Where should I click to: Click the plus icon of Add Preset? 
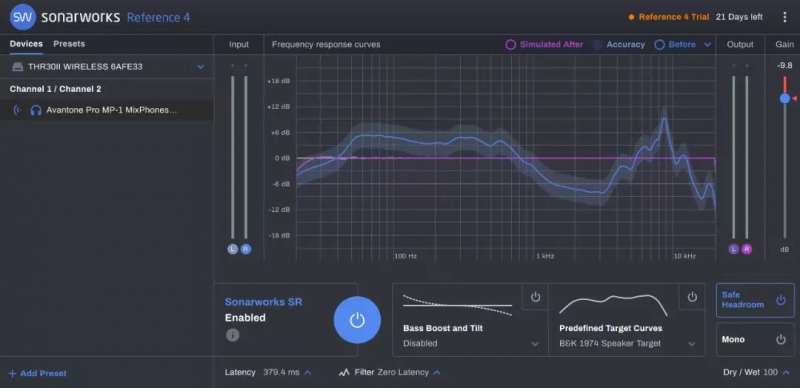(x=13, y=374)
